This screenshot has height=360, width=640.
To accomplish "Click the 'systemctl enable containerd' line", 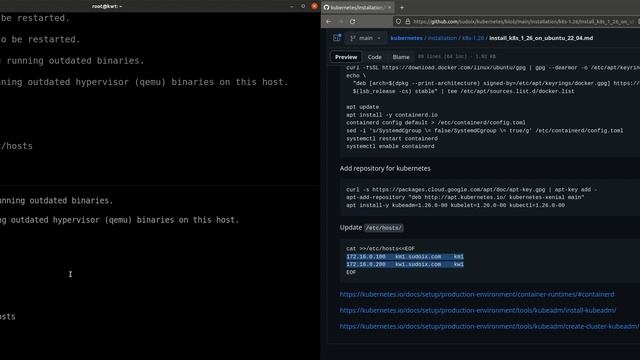I will pos(390,146).
